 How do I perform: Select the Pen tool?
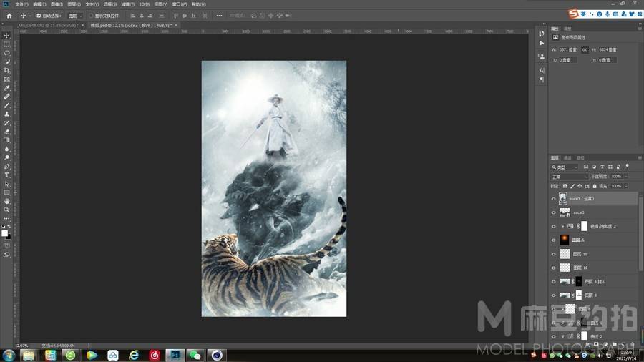6,166
